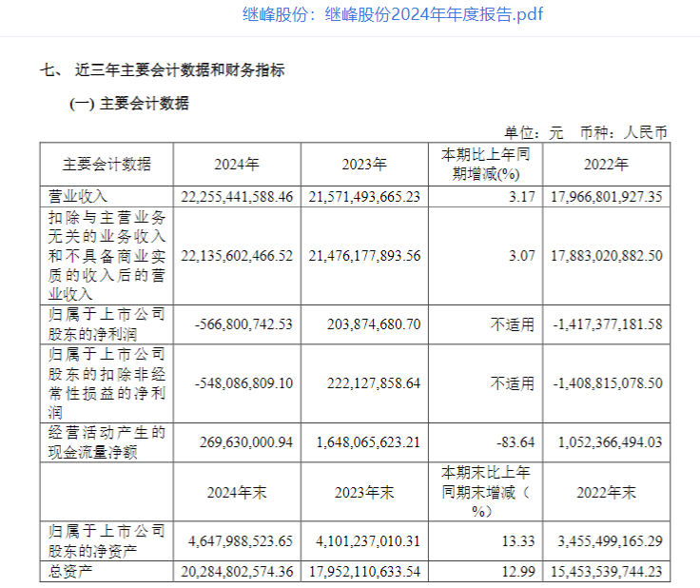This screenshot has height=588, width=700.
Task: Select the value 222,127,858.64
Action: click(x=374, y=383)
